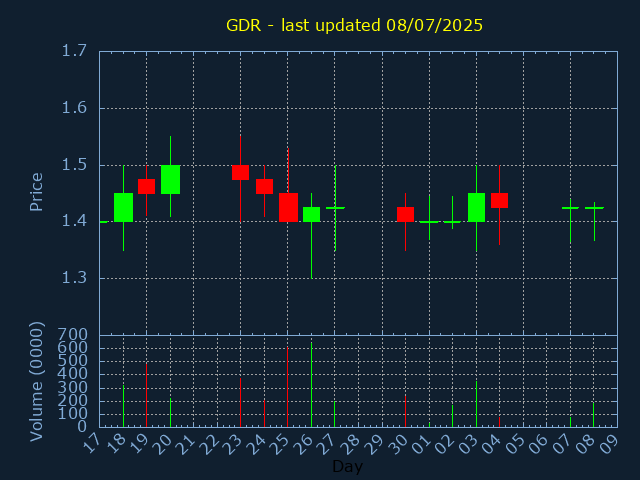Click the 700 volume axis label

coord(73,335)
